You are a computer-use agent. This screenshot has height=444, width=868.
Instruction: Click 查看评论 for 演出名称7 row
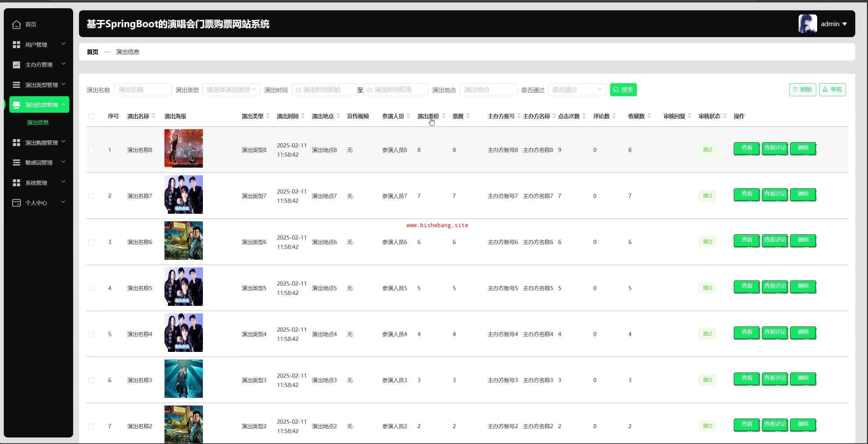click(775, 194)
